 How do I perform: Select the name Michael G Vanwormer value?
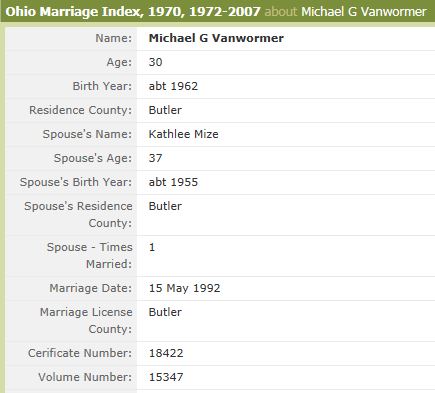216,38
